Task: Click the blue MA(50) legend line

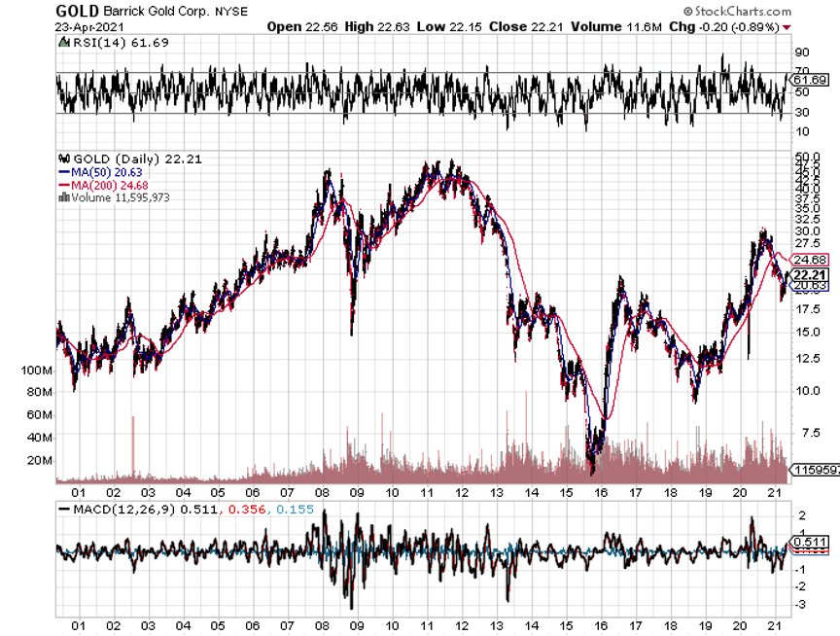Action: (x=64, y=171)
